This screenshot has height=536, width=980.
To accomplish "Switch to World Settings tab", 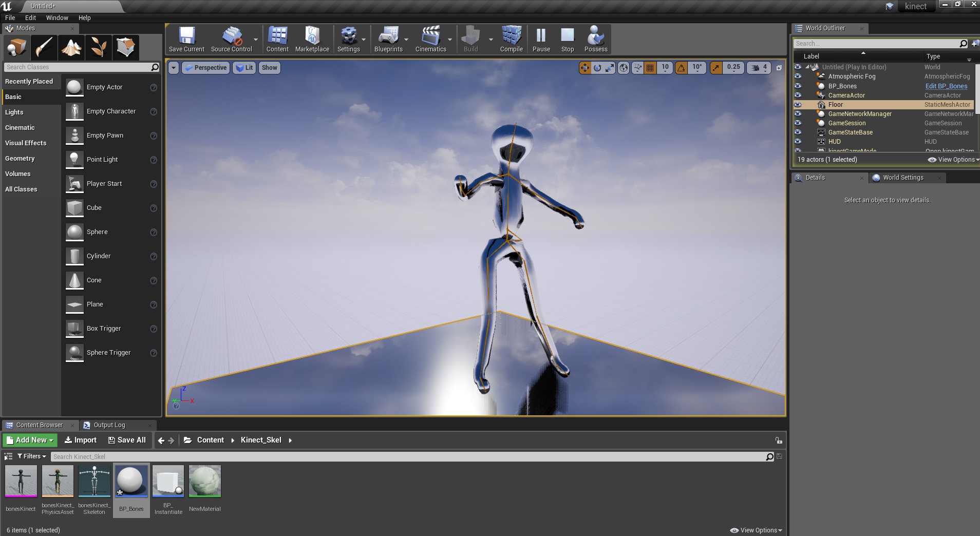I will click(x=903, y=178).
